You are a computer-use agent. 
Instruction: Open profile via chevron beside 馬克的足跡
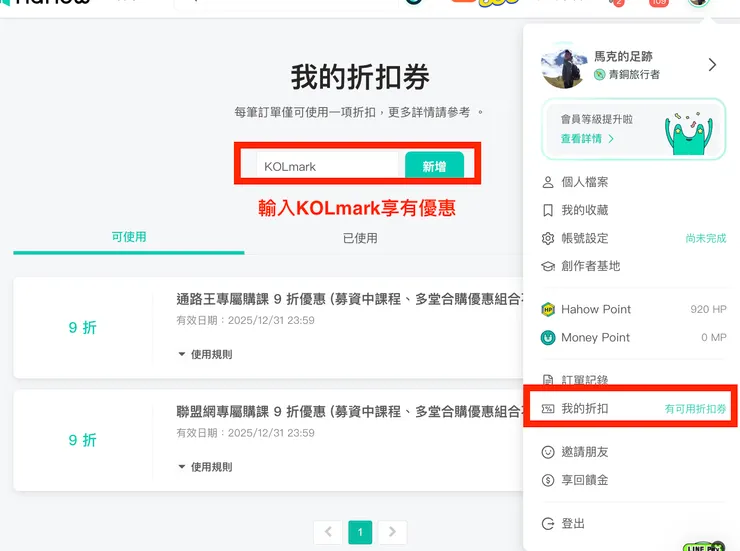point(712,65)
